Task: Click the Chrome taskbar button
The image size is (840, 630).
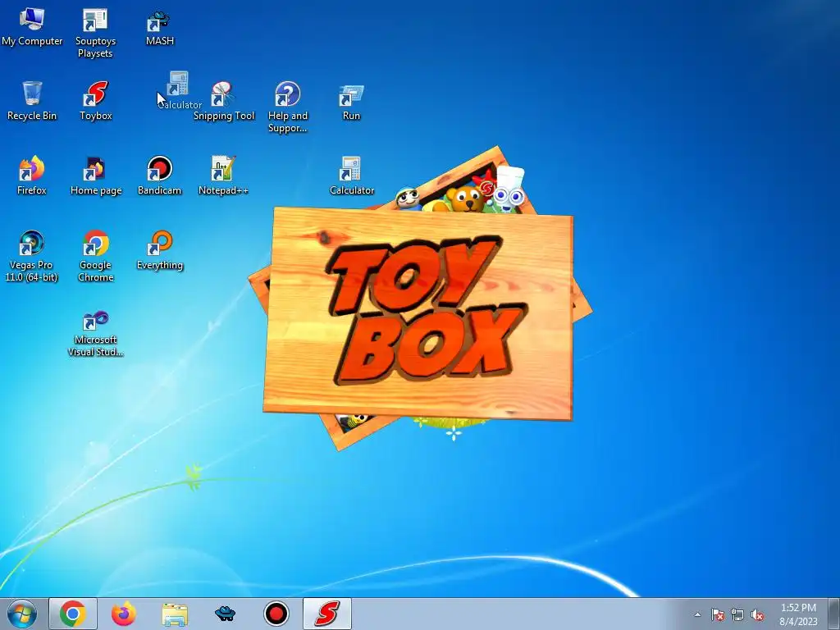Action: click(73, 614)
